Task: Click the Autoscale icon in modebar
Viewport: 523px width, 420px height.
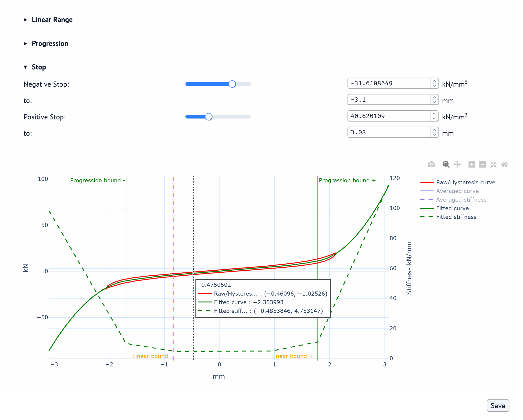Action: 493,165
